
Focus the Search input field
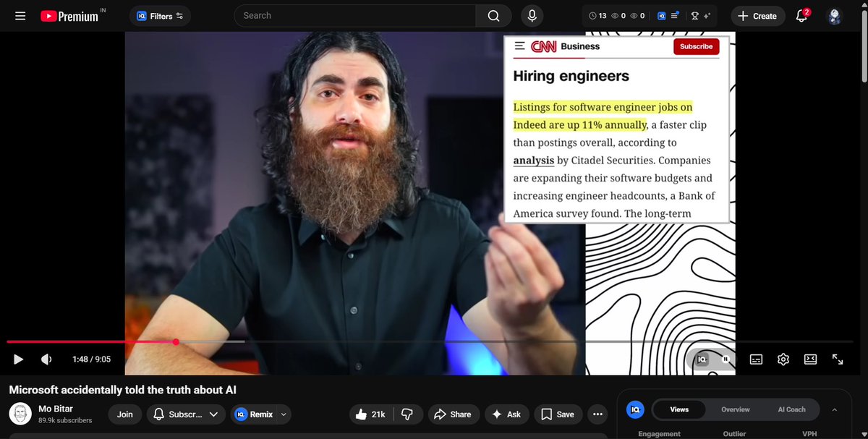354,16
